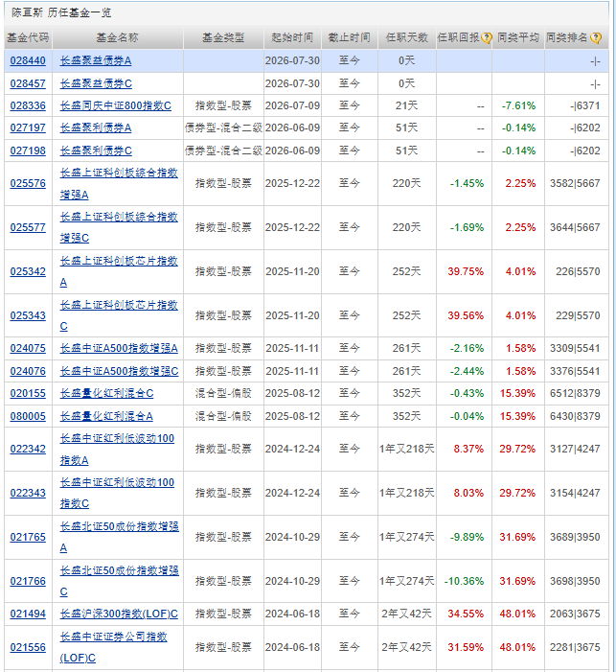The height and width of the screenshot is (672, 616).
Task: Open 长盛中证红利低波动100指数C link
Action: point(117,494)
